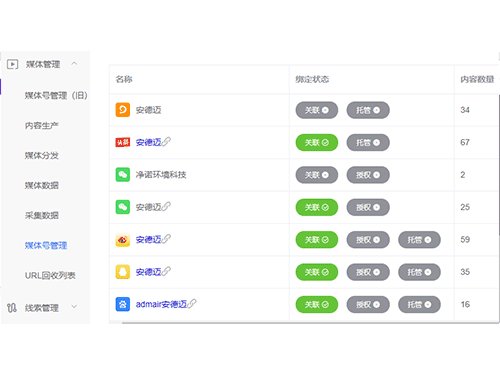Toggle 授权 pill in the 59-count row
The image size is (500, 375).
tap(368, 240)
